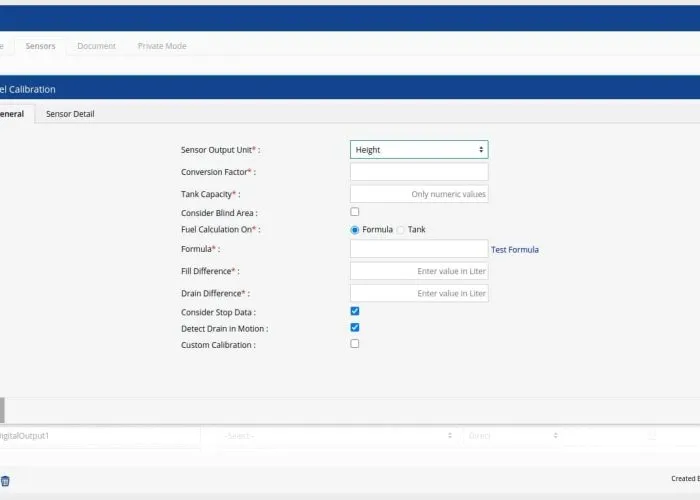Click the trash delete icon at bottom left
Image resolution: width=700 pixels, height=500 pixels.
tap(5, 481)
